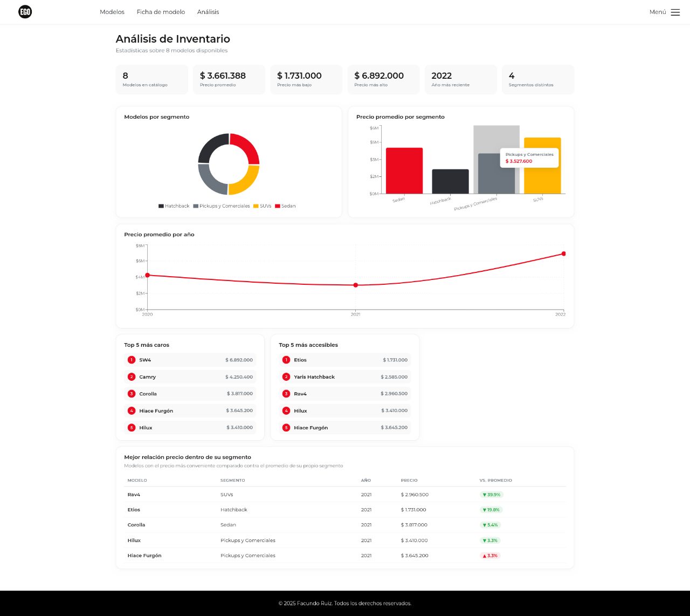This screenshot has width=690, height=616.
Task: Toggle Pickups y Comerciales legend item
Action: click(222, 206)
